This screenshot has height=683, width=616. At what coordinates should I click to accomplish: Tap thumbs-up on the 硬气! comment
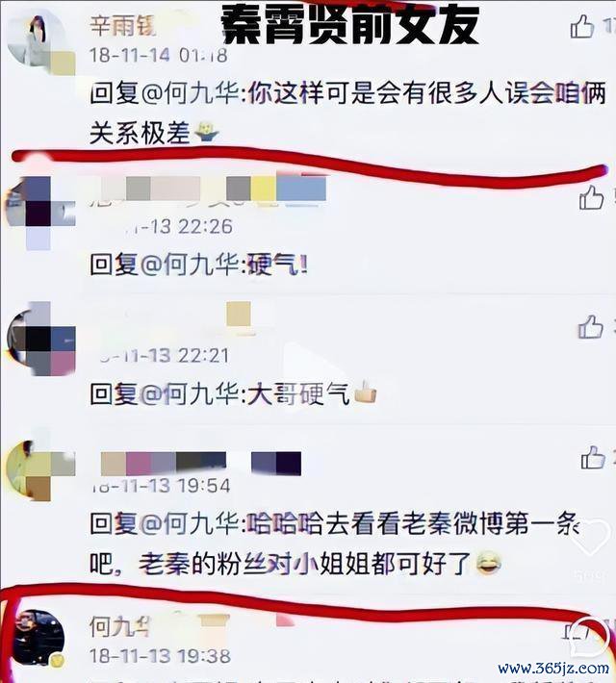[592, 197]
